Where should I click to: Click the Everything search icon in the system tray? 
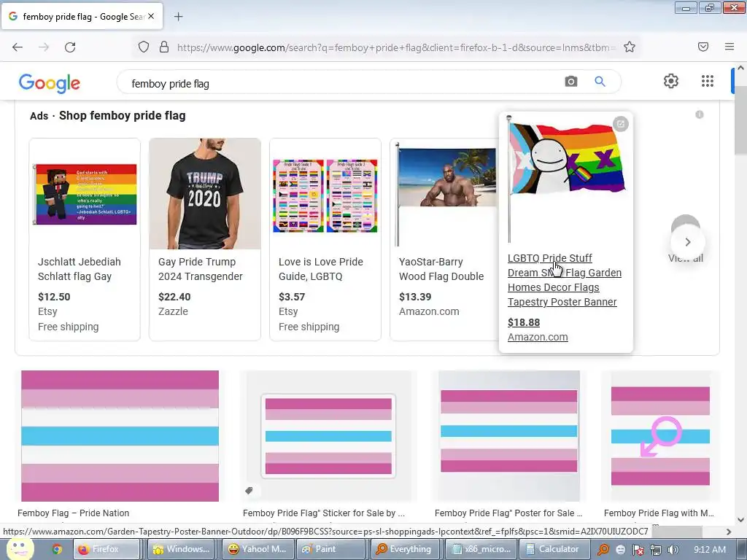(x=603, y=550)
